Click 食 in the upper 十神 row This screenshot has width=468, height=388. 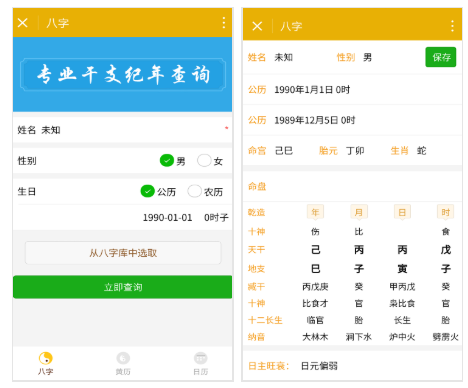[x=446, y=231]
